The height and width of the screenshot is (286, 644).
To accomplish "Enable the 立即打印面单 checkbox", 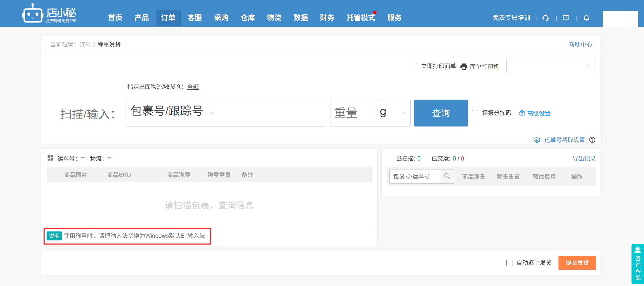I will tap(414, 66).
